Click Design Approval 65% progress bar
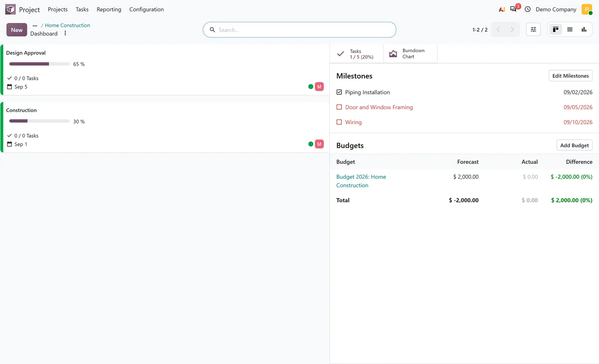 [x=39, y=64]
